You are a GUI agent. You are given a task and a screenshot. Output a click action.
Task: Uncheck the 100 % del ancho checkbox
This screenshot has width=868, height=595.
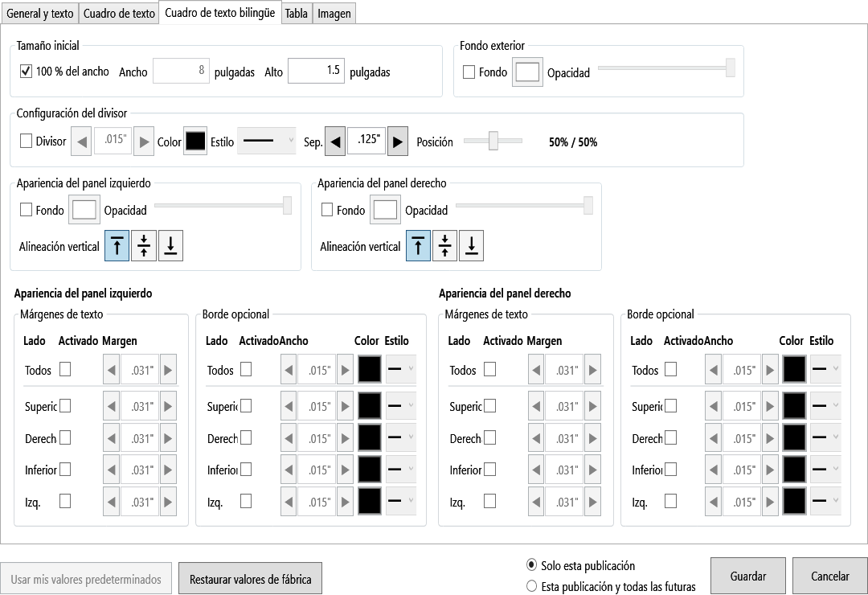coord(26,71)
